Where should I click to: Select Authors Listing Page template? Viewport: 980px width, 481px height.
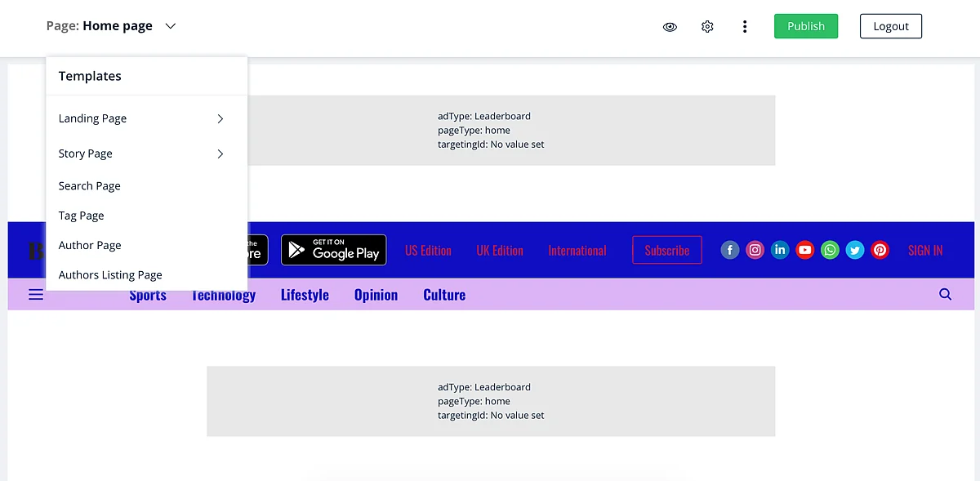tap(110, 275)
